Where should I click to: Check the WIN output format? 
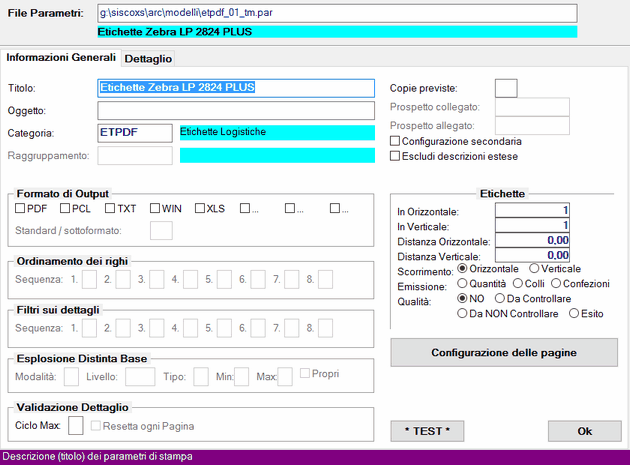pos(155,208)
